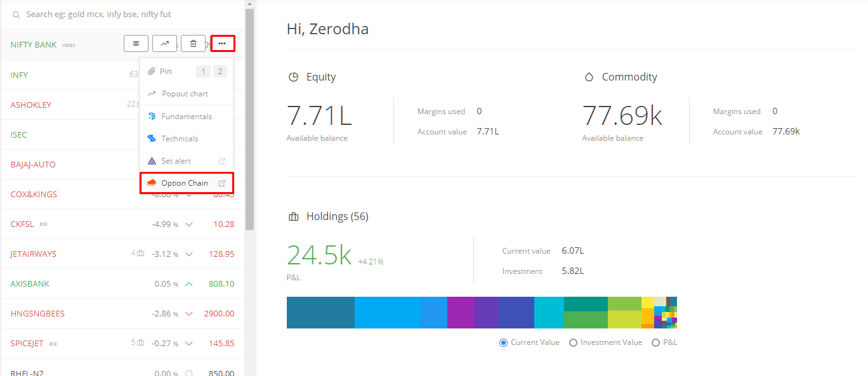
Task: Click the Commodity droplet icon
Action: (589, 77)
